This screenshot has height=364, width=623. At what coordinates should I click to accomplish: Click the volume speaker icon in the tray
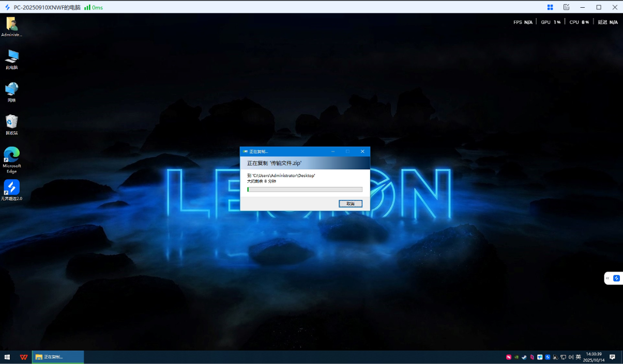click(570, 357)
